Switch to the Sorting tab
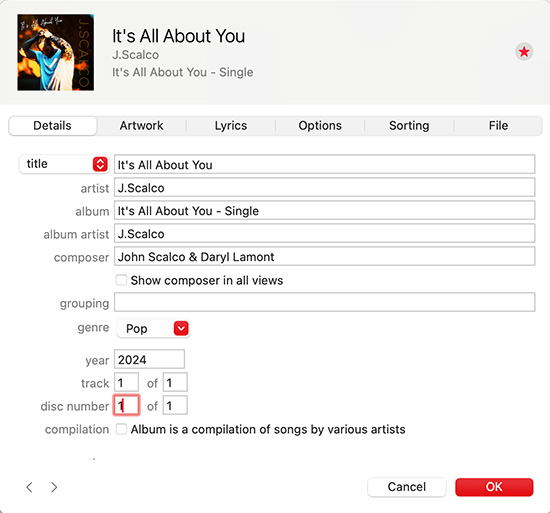This screenshot has height=513, width=550. 409,126
